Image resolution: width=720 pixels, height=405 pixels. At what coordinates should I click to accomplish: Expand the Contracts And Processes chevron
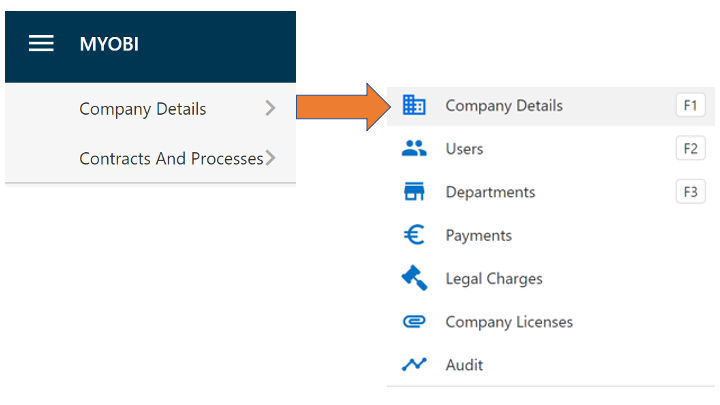tap(270, 158)
